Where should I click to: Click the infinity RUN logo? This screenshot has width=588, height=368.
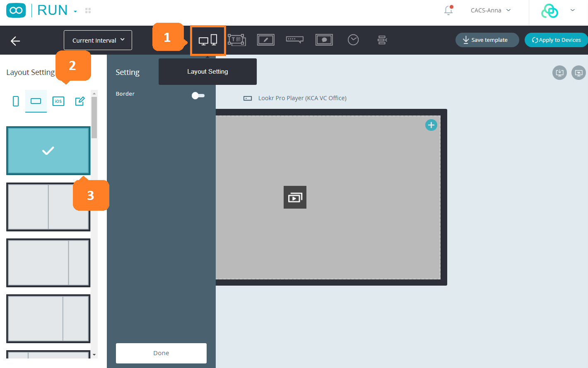[x=16, y=10]
